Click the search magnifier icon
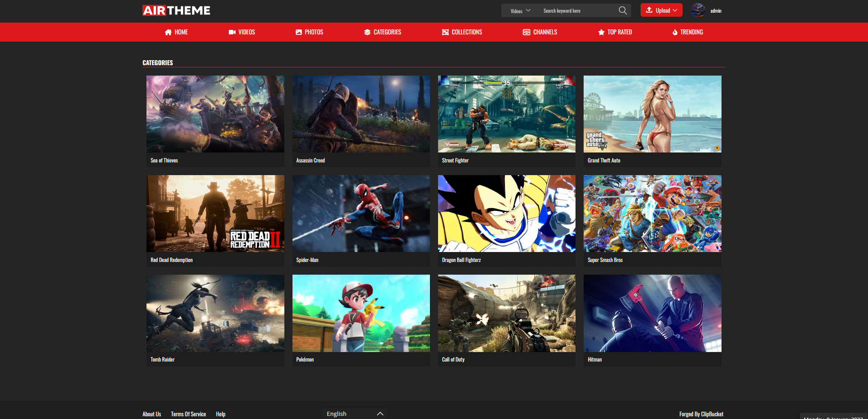868x419 pixels. click(623, 10)
